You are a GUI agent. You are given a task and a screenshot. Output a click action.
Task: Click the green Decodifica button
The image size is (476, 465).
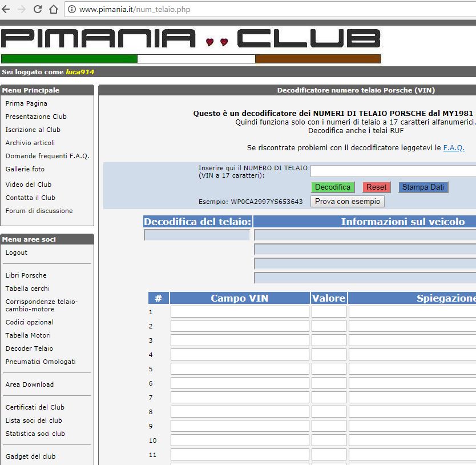pos(333,187)
